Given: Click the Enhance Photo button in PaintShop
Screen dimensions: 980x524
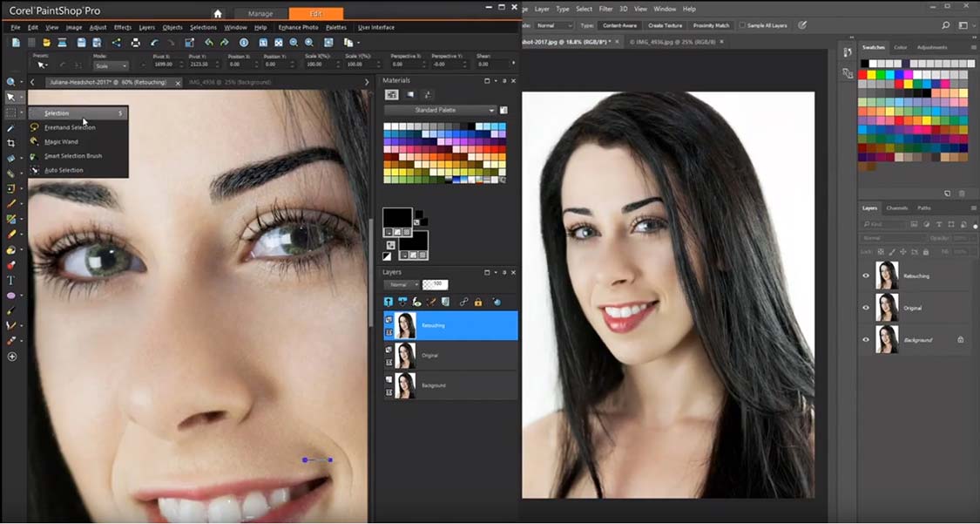Looking at the screenshot, I should coord(298,28).
